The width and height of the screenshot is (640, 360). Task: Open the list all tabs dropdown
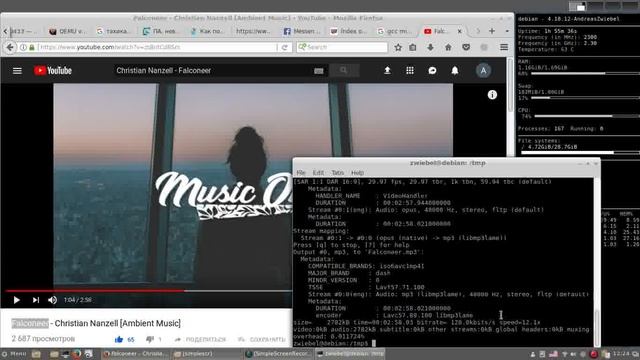pos(507,31)
